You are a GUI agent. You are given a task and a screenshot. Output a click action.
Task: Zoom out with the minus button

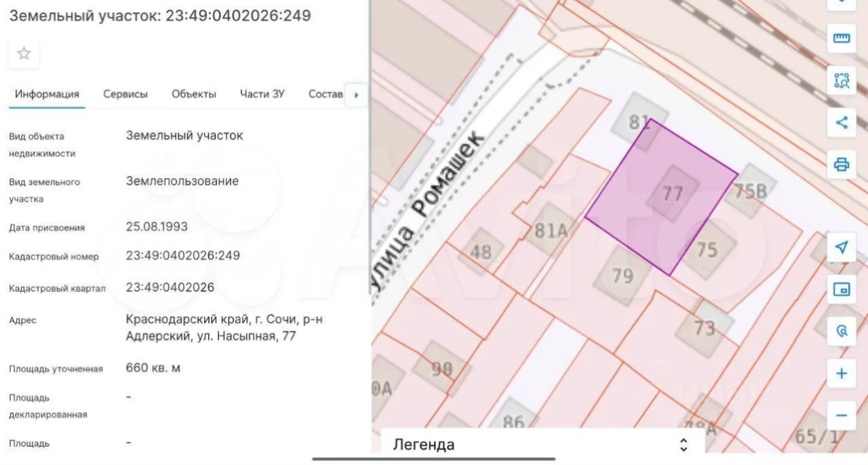click(842, 415)
